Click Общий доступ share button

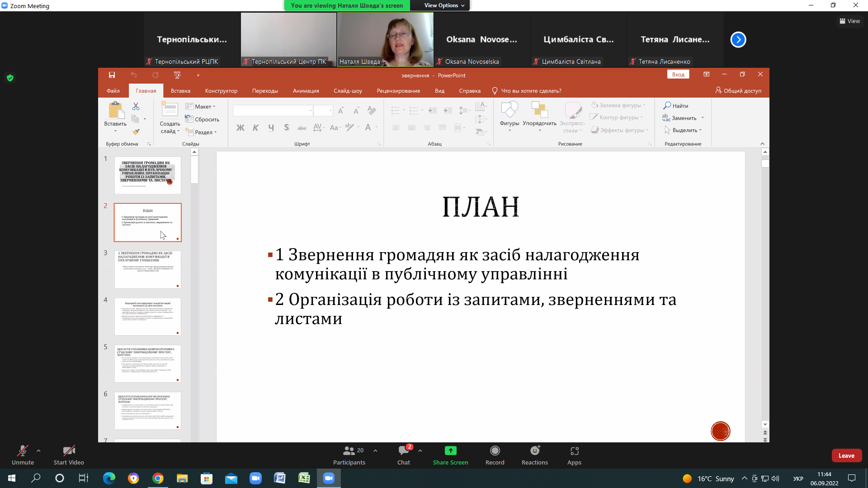pyautogui.click(x=738, y=91)
